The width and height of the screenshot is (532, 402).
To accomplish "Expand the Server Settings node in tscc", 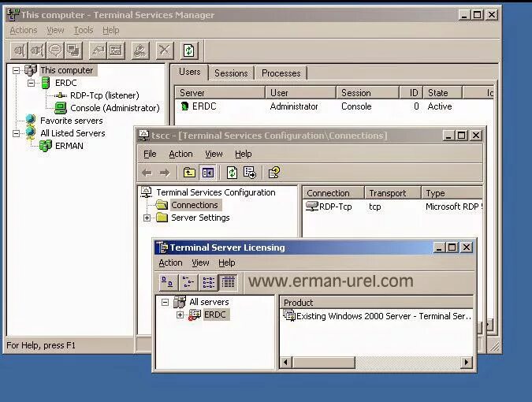I will tap(147, 218).
